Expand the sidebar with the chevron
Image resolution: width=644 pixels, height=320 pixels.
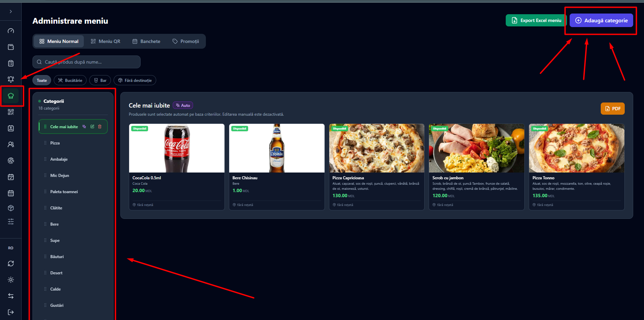pyautogui.click(x=11, y=12)
